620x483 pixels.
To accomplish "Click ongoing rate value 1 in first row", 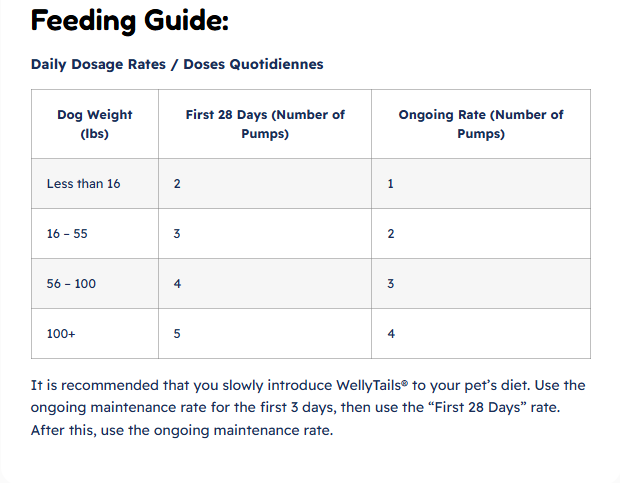I will (481, 184).
